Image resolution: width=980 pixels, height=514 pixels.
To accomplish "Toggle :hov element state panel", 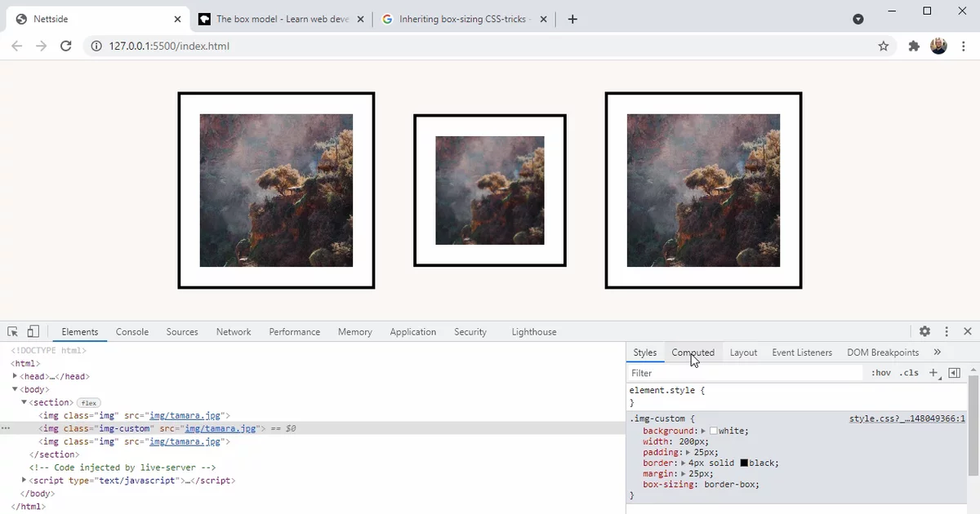I will point(881,372).
